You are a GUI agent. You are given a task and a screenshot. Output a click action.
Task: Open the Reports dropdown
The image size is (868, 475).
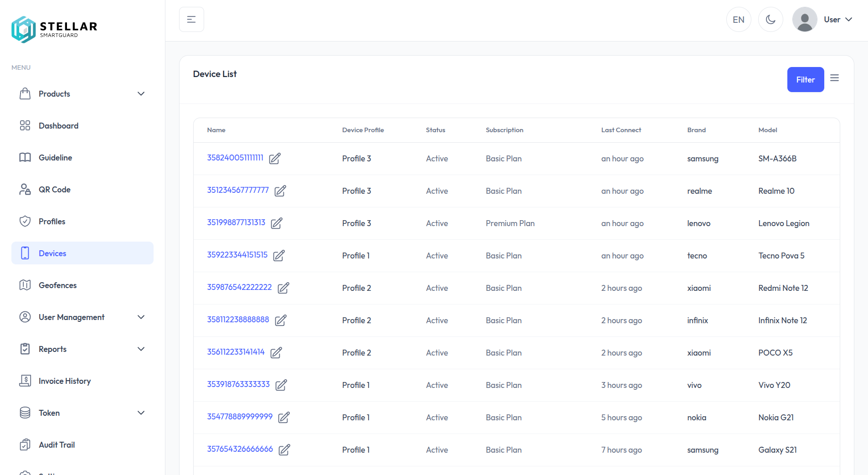(141, 349)
